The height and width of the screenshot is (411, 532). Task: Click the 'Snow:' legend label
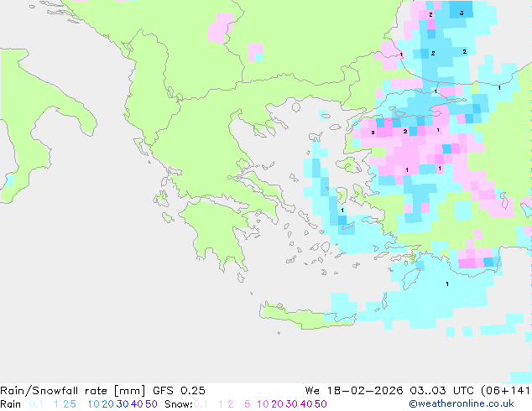coord(179,404)
